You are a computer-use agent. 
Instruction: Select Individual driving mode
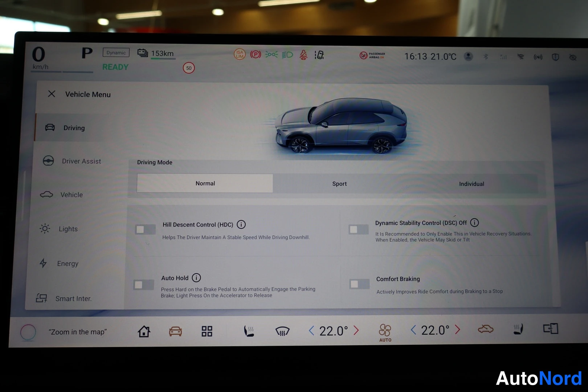coord(471,184)
